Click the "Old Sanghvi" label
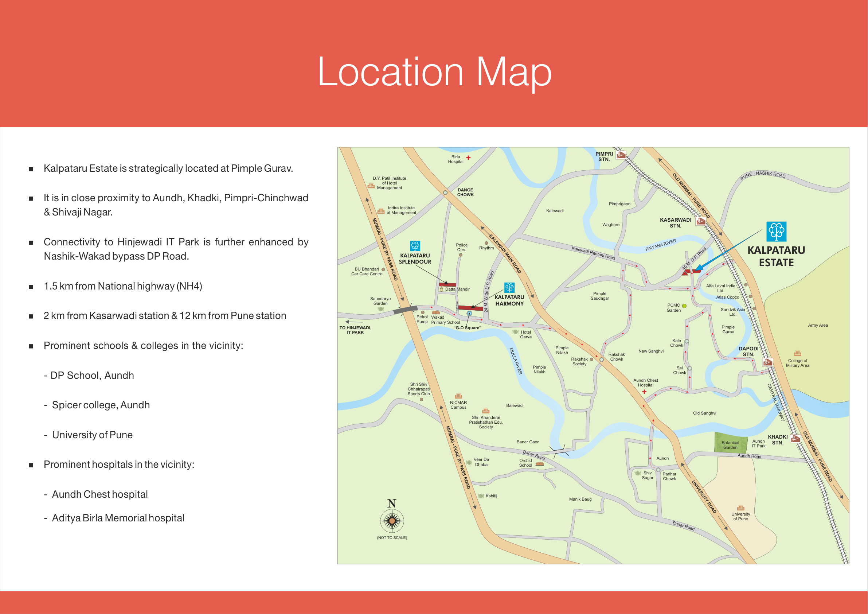 point(705,413)
